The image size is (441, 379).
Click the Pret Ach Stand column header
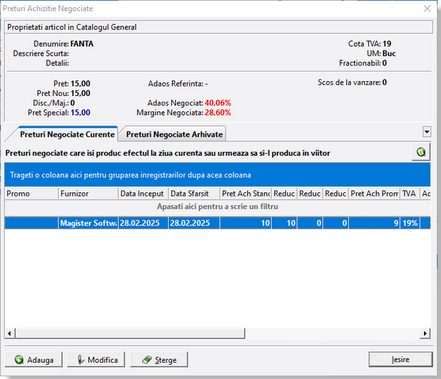tap(246, 194)
